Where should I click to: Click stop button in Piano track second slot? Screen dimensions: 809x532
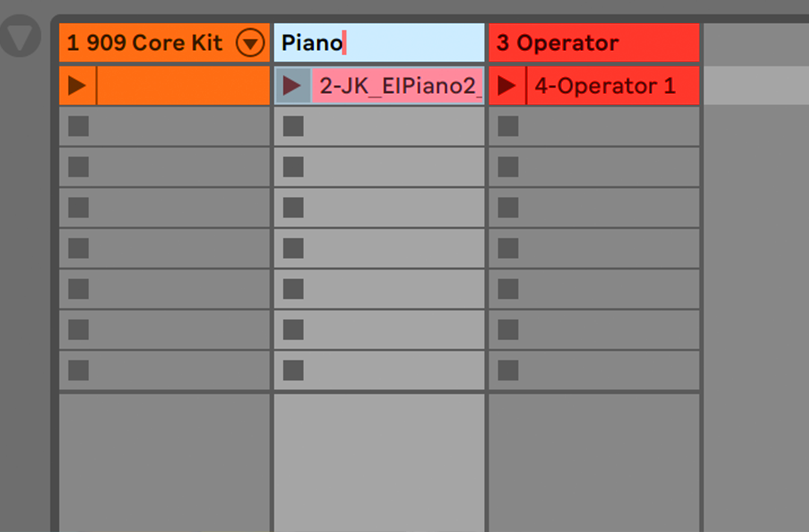click(293, 126)
